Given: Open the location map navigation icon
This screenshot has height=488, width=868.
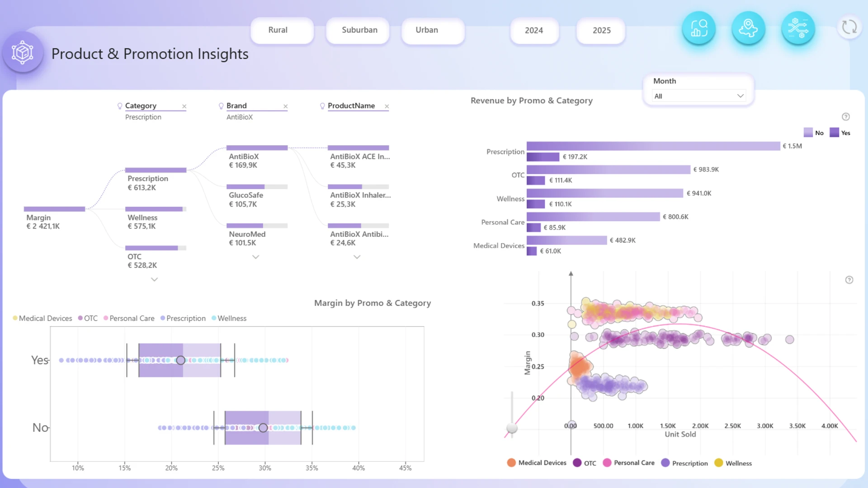Looking at the screenshot, I should click(x=748, y=28).
